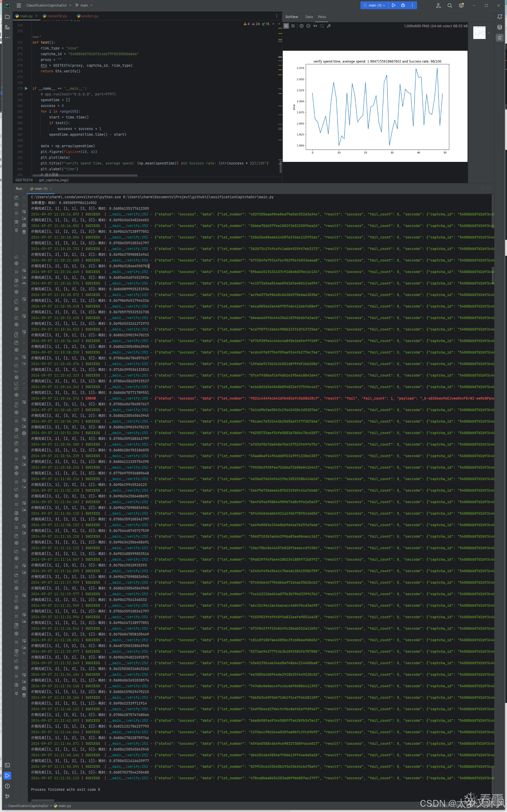
Task: Zoom in on the SciView plot
Action: (301, 26)
